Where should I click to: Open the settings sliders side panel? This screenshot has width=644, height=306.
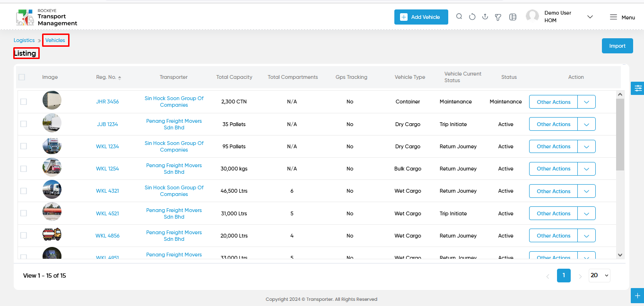pos(638,88)
